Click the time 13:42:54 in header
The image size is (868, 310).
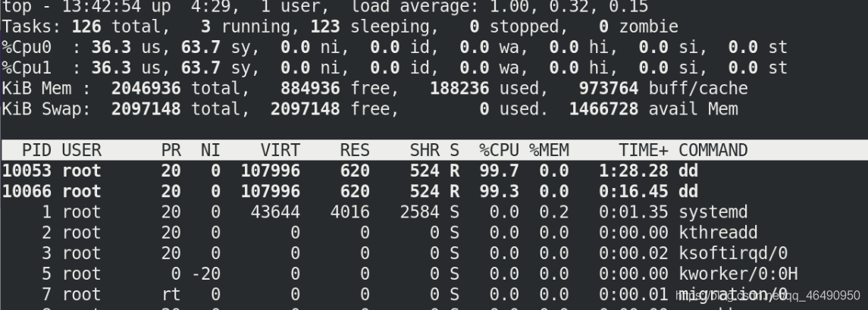click(x=102, y=7)
